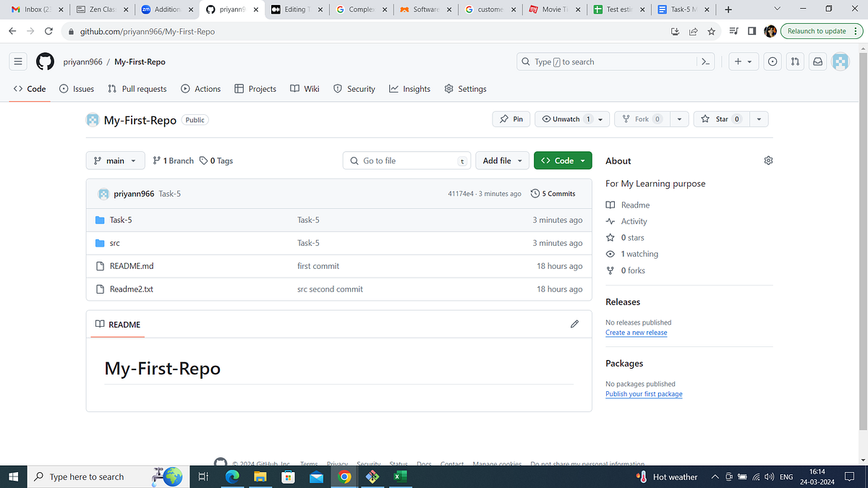Click Unwatch to stop watching the repo

point(566,119)
